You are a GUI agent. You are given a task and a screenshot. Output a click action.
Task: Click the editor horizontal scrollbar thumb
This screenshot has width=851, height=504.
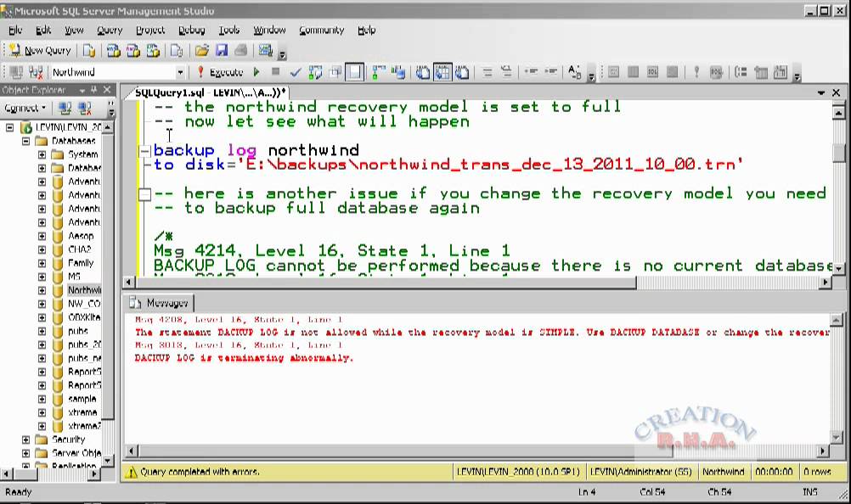386,283
